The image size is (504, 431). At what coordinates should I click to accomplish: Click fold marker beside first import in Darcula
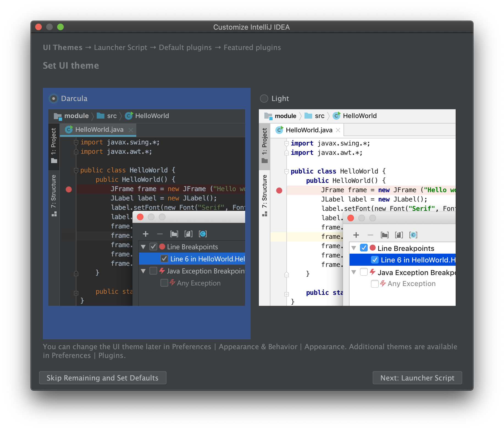pyautogui.click(x=76, y=142)
